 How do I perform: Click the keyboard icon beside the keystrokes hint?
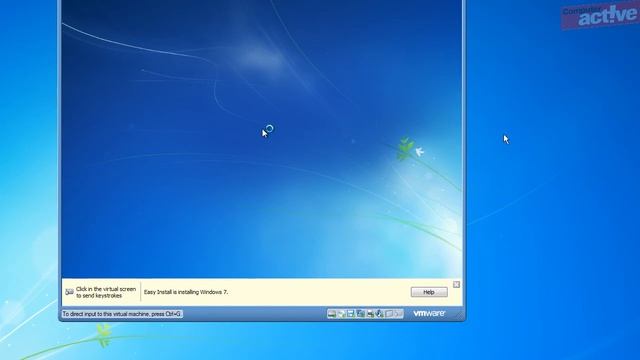coord(69,292)
